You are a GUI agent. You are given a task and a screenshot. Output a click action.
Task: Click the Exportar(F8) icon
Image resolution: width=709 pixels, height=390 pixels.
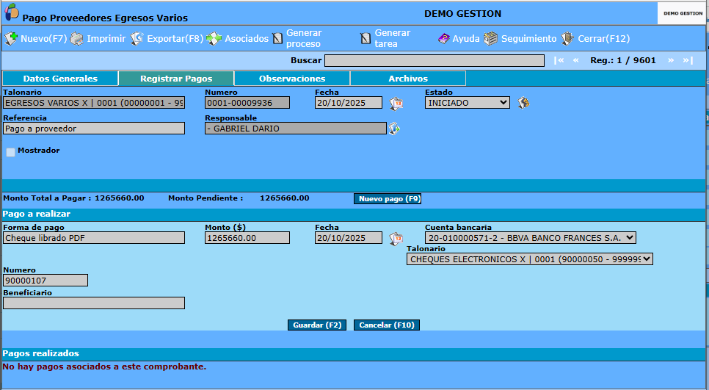[137, 39]
